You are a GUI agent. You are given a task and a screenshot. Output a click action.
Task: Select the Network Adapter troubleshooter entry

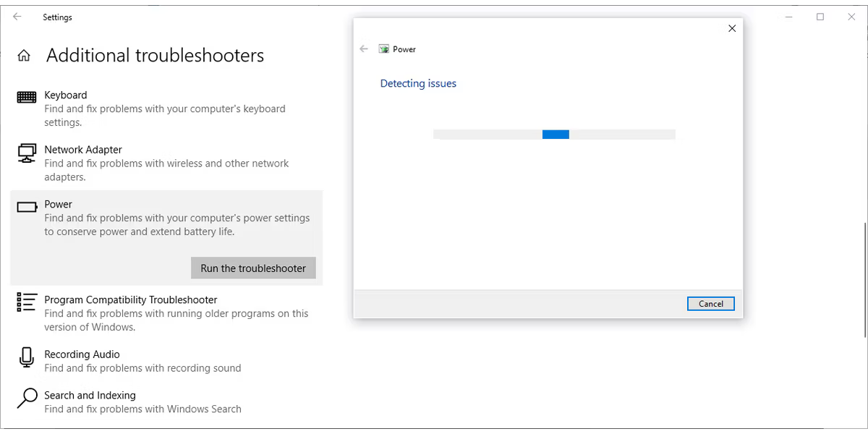[166, 163]
